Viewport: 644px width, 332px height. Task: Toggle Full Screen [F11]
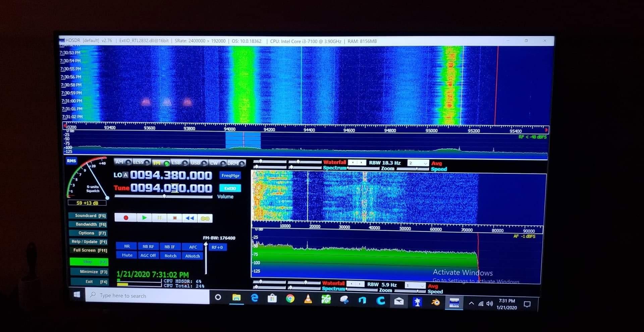tap(90, 250)
